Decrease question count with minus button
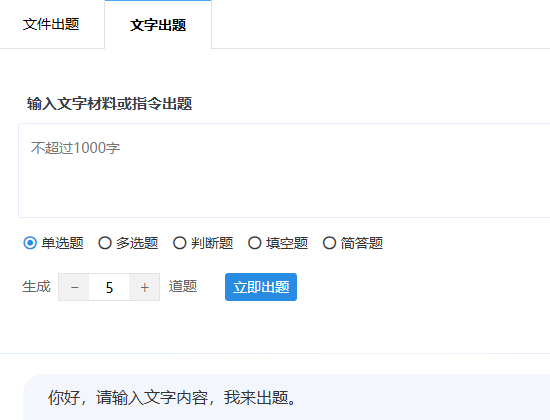Screen dimensions: 550x420 [x=74, y=287]
